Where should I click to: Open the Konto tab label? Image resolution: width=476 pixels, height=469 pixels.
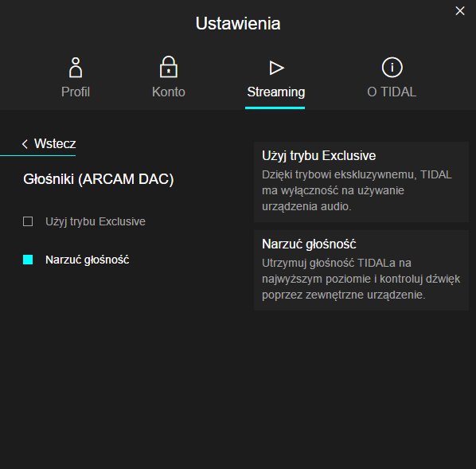[x=169, y=92]
